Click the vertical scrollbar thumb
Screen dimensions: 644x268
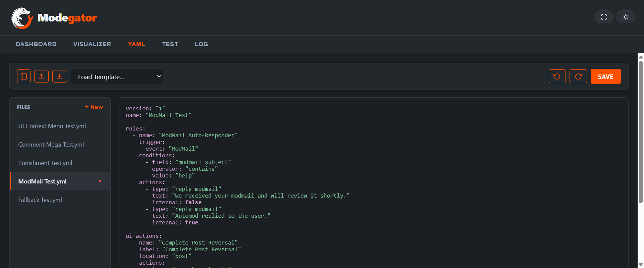click(x=641, y=132)
